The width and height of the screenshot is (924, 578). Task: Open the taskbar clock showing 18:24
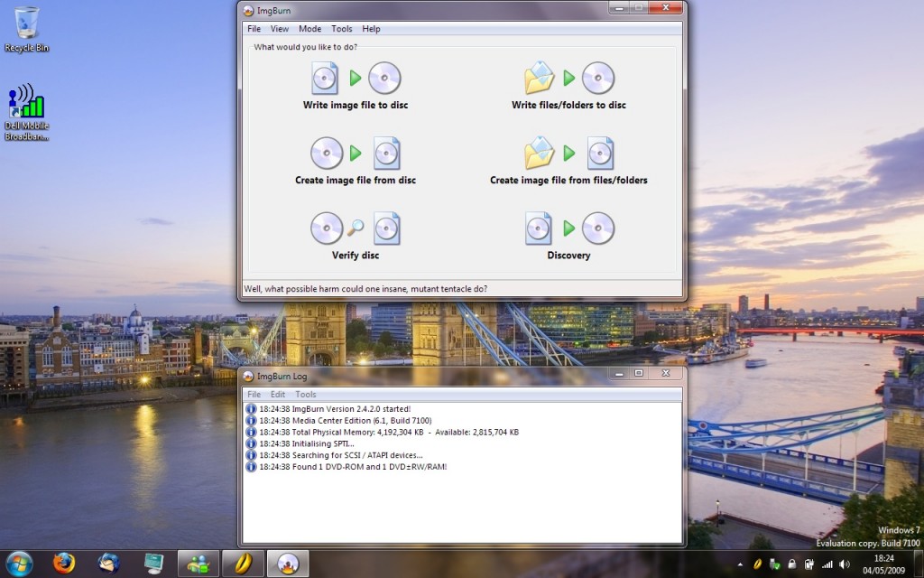pos(884,564)
